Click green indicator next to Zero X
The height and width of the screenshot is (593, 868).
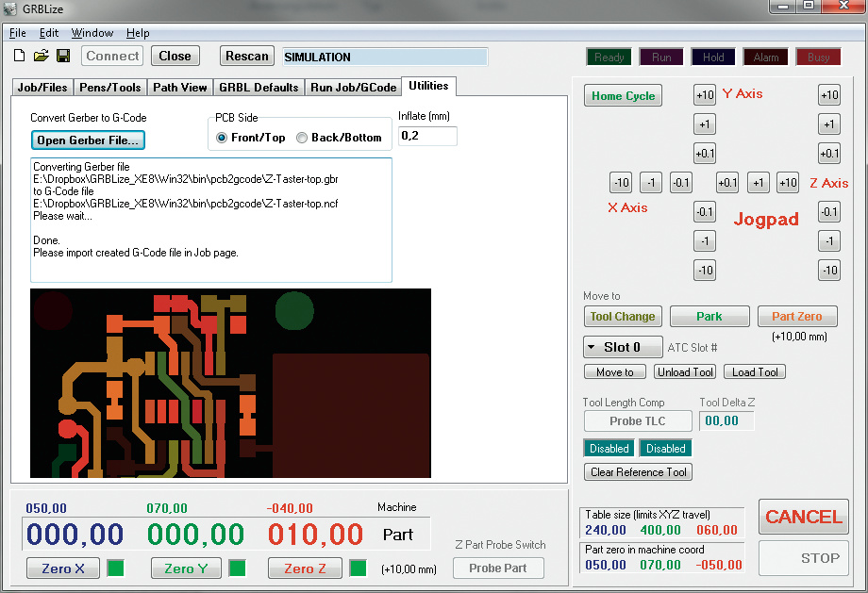tap(115, 568)
